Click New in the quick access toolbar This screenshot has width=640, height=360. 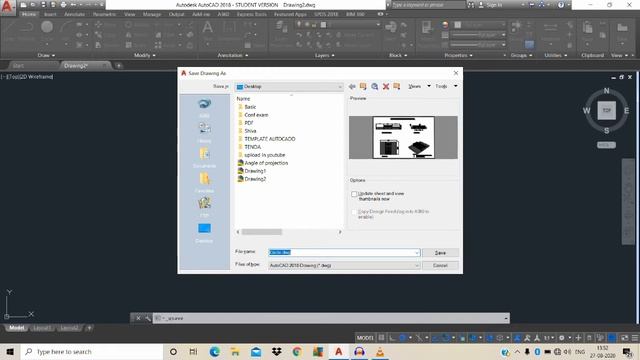[24, 5]
